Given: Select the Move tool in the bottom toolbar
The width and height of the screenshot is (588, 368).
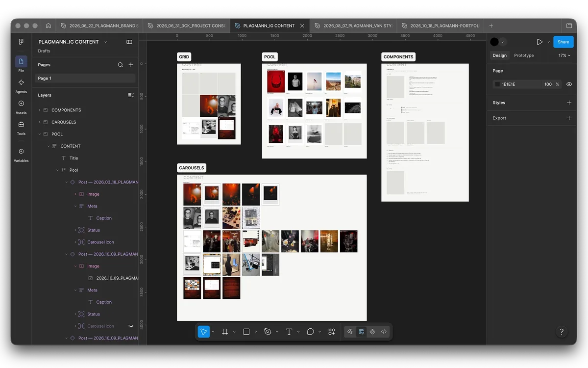Looking at the screenshot, I should click(203, 332).
